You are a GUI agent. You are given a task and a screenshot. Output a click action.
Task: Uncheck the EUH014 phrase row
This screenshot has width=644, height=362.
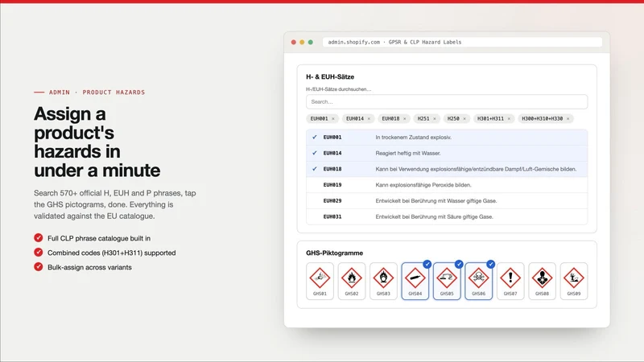tap(447, 153)
